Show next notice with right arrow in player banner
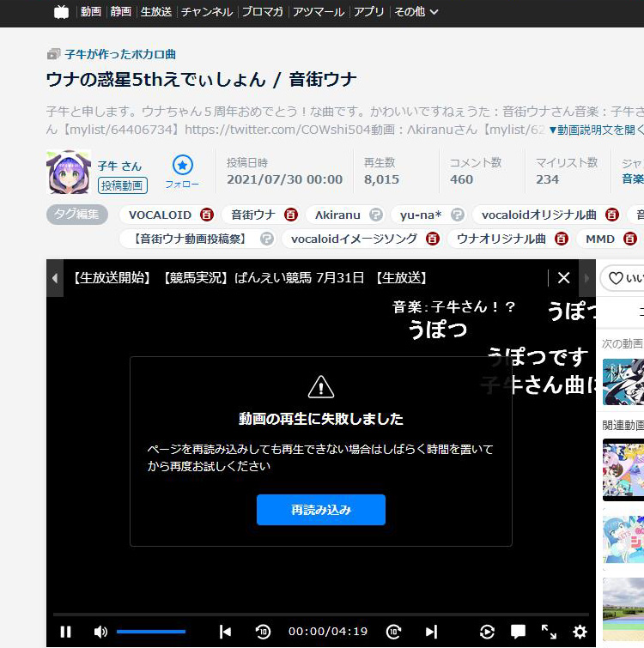Viewport: 644px width, 648px height. [587, 278]
